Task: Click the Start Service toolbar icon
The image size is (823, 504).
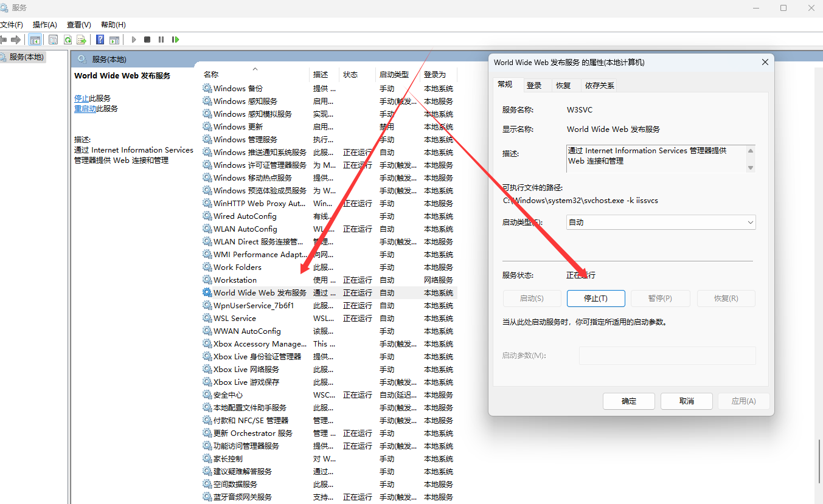Action: (x=133, y=40)
